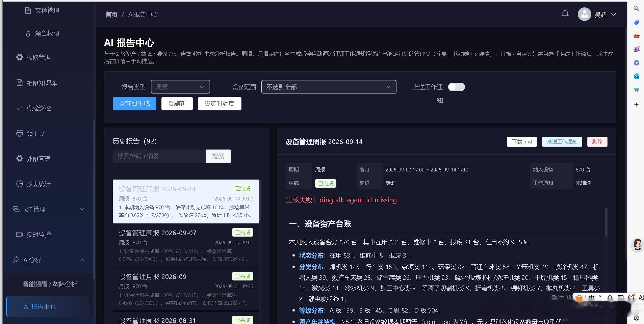
Task: Click the 状态分布 highlighted text
Action: tap(311, 255)
